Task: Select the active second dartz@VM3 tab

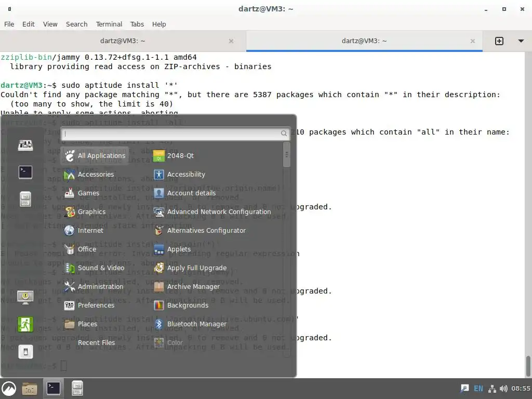Action: coord(364,41)
